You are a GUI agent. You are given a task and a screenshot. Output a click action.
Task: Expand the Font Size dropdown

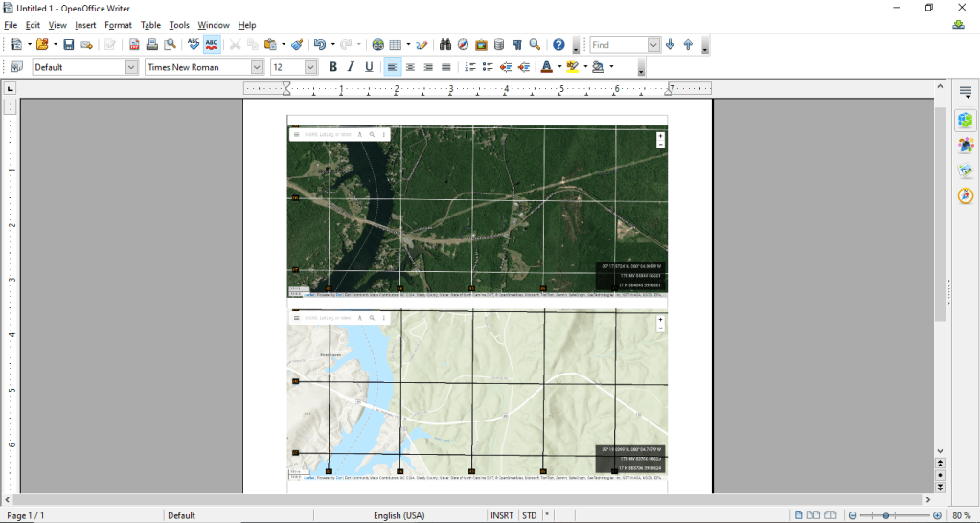coord(310,67)
